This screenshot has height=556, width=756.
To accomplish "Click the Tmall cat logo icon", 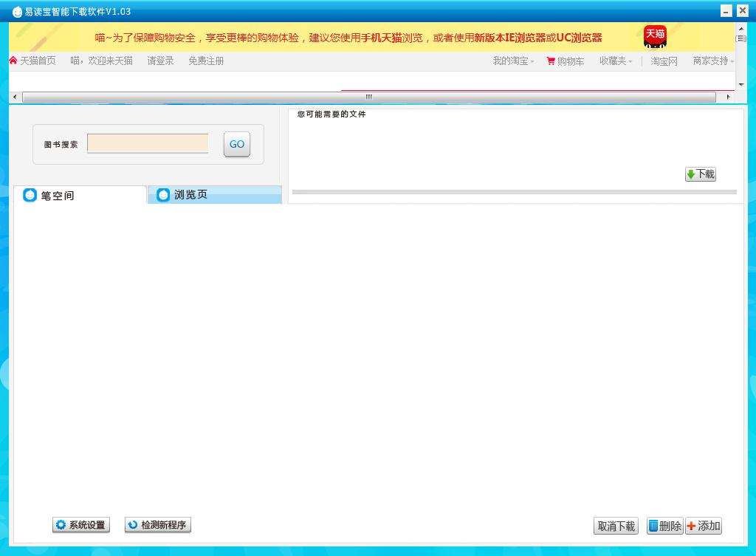I will [655, 37].
